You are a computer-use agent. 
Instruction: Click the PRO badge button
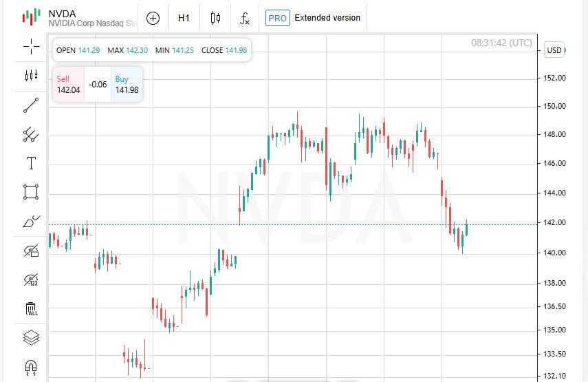(x=278, y=18)
